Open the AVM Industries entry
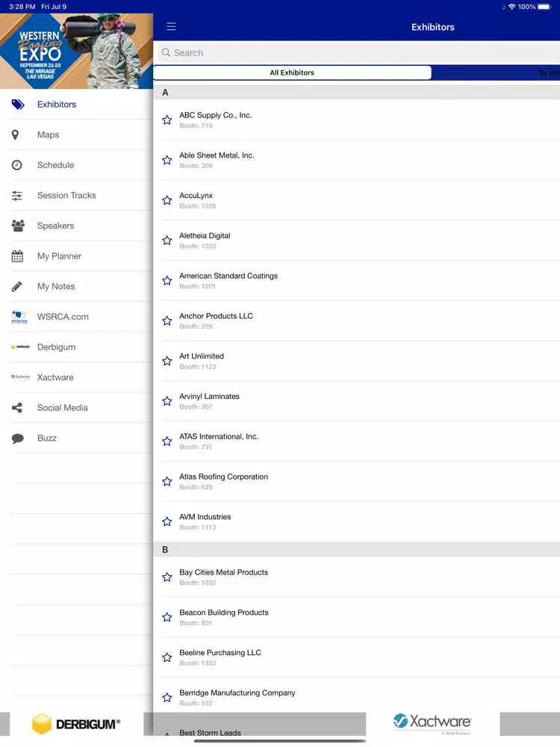Image resolution: width=560 pixels, height=747 pixels. point(356,521)
